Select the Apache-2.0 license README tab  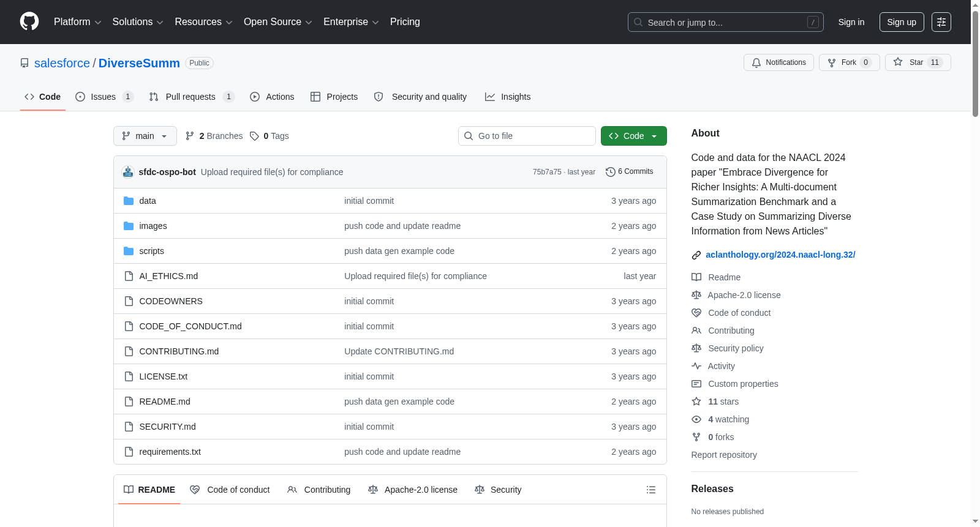413,490
